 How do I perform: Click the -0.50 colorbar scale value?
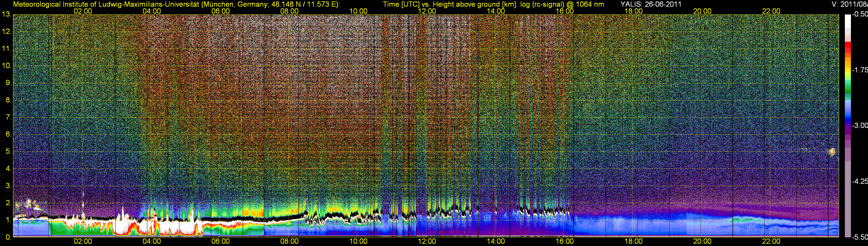pos(860,14)
